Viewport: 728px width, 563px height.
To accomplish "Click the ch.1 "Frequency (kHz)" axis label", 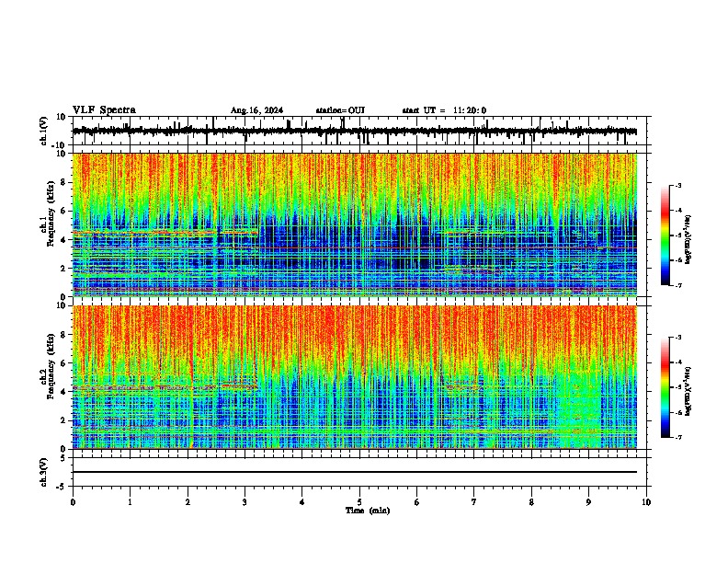I will tap(51, 214).
